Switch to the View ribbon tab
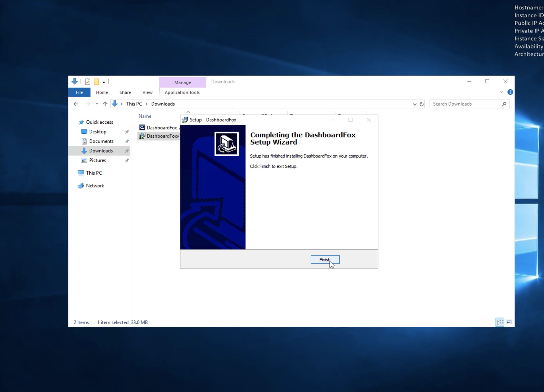544x392 pixels. point(147,92)
